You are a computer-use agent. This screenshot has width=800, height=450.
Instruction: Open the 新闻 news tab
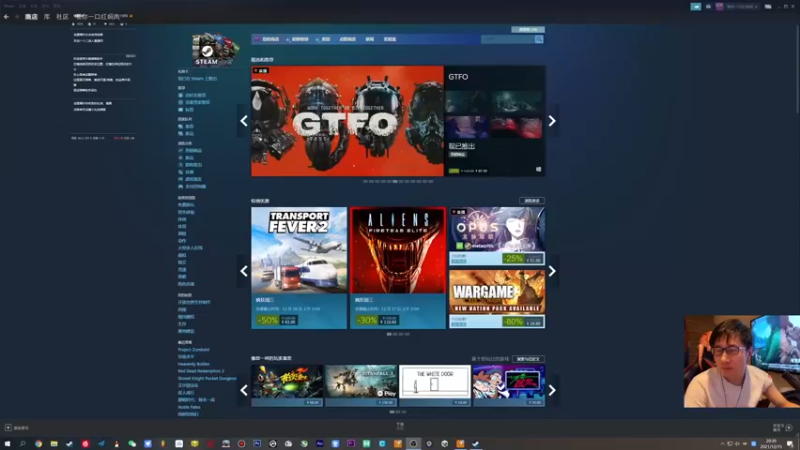pos(370,39)
